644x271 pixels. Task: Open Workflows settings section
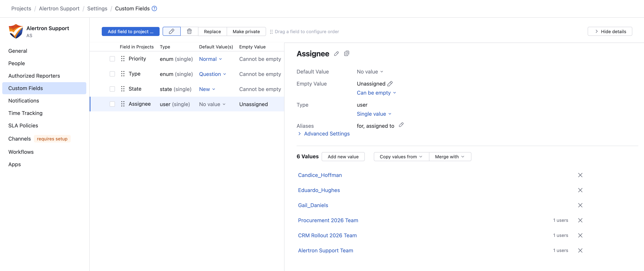(x=21, y=152)
